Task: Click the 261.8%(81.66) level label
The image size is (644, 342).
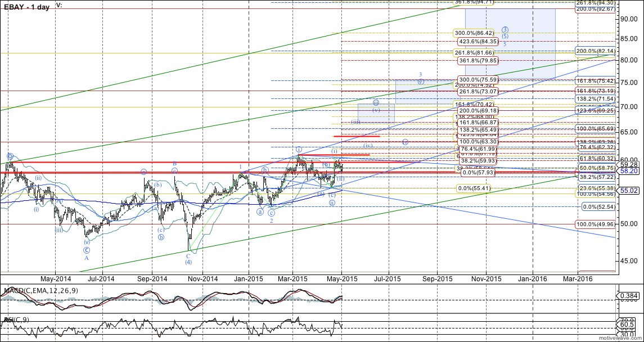Action: point(472,52)
